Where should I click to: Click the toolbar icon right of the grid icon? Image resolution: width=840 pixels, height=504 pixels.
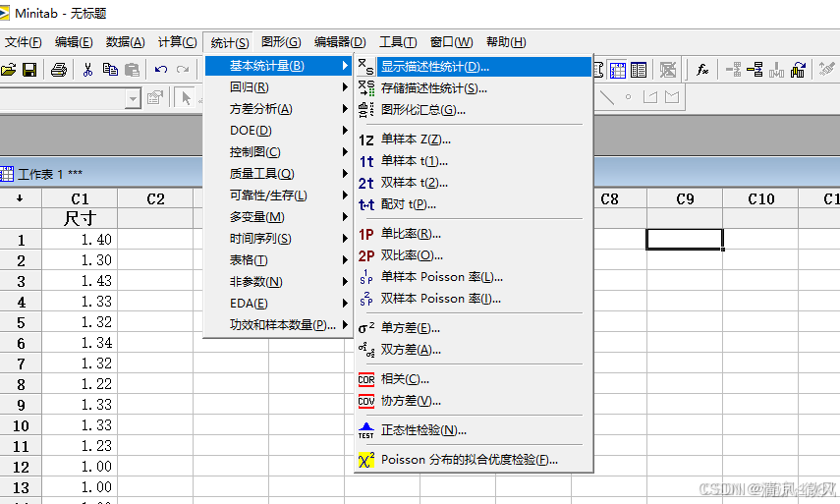(x=639, y=70)
